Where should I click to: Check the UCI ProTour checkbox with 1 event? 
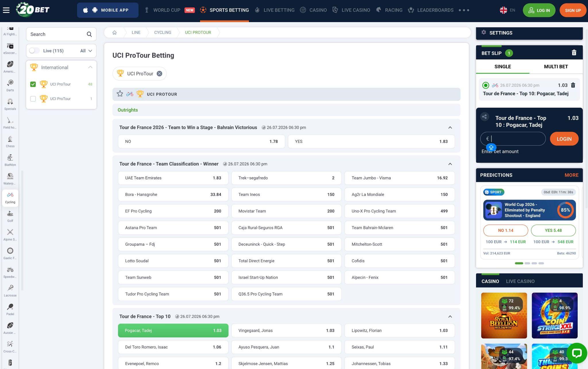[33, 99]
